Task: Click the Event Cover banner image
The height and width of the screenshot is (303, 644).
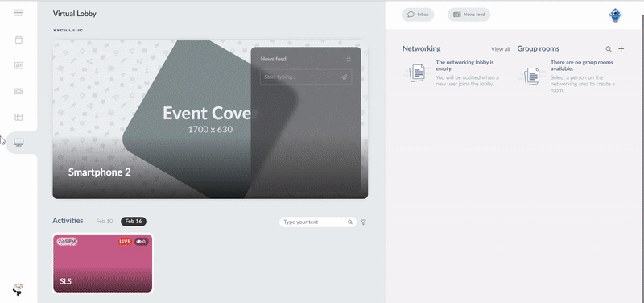Action: click(210, 119)
